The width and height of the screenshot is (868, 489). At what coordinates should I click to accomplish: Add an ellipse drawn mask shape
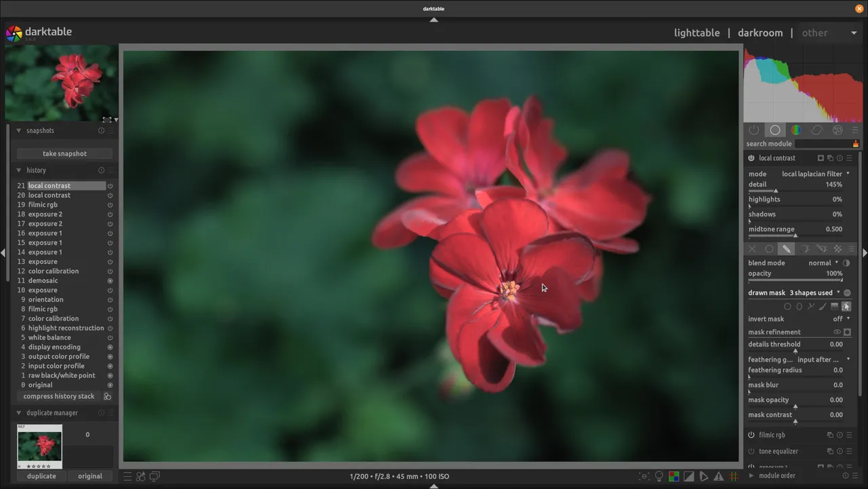point(799,307)
